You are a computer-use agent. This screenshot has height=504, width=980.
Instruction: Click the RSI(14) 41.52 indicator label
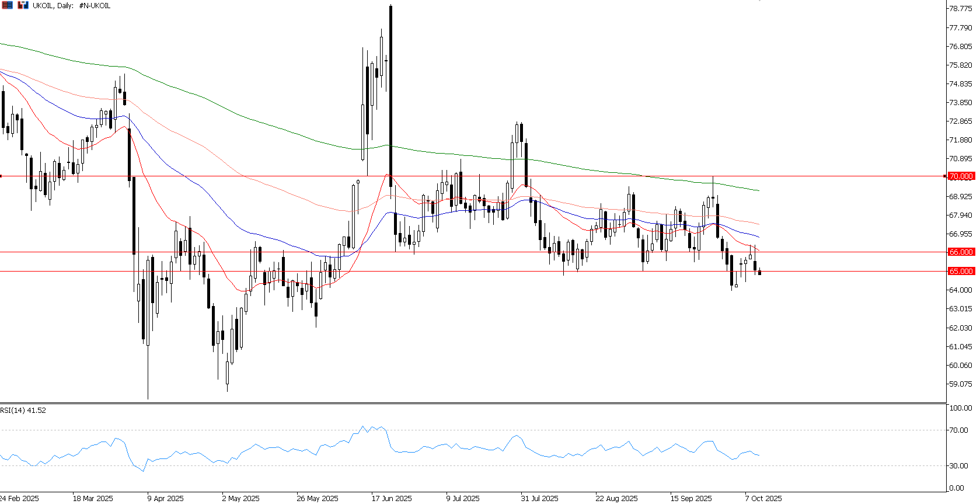[x=23, y=411]
